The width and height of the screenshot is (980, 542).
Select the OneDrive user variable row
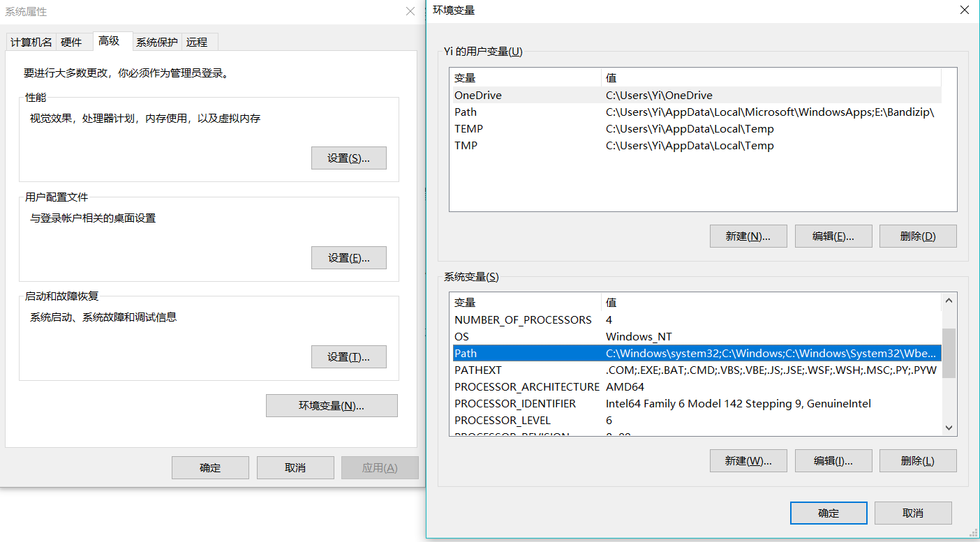697,96
